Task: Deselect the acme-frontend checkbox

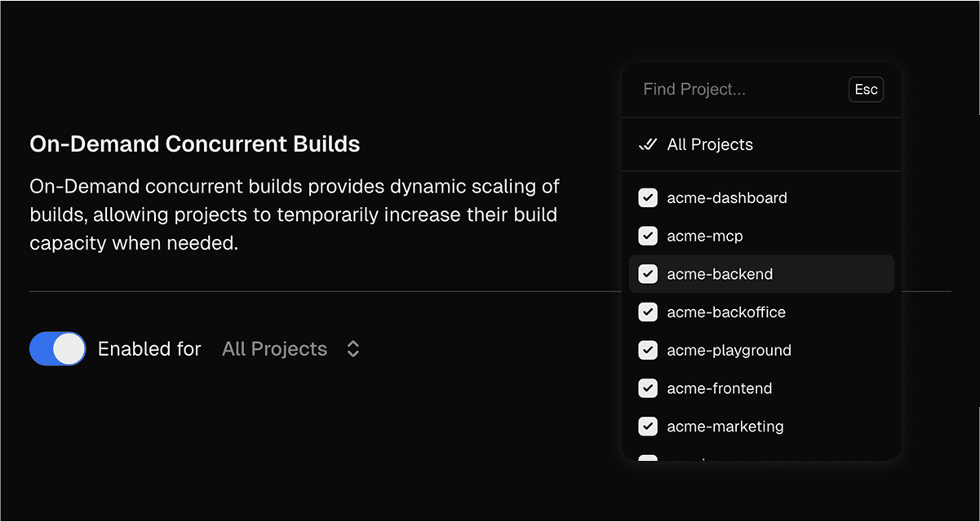Action: point(648,388)
